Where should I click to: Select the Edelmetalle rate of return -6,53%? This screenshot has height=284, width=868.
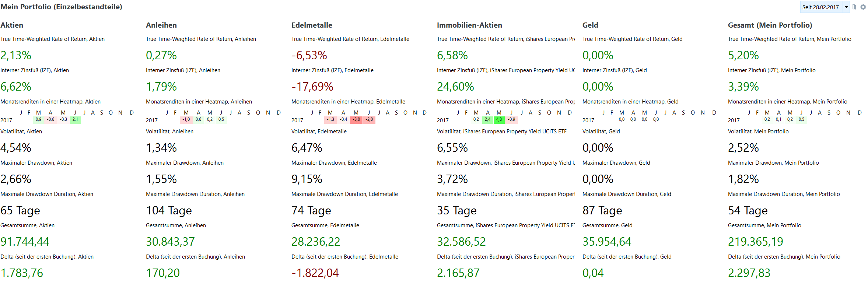pyautogui.click(x=309, y=55)
